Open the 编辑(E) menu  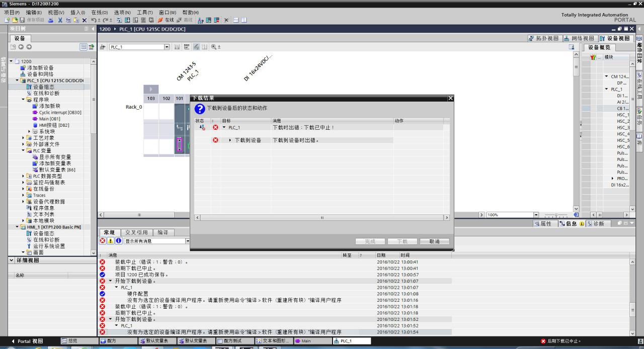pyautogui.click(x=34, y=12)
